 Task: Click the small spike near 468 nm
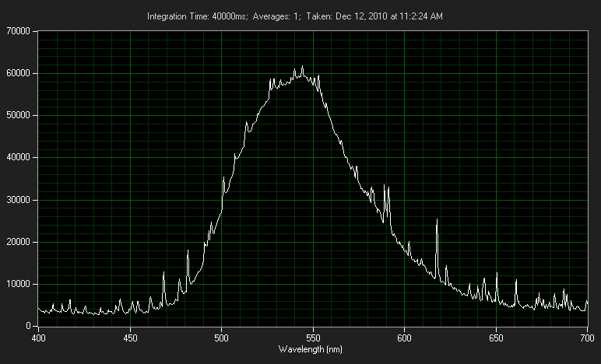click(x=163, y=273)
